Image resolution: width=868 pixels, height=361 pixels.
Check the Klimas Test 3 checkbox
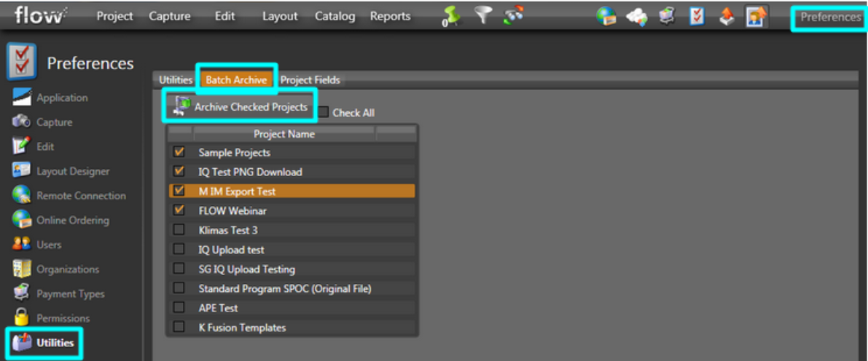179,229
